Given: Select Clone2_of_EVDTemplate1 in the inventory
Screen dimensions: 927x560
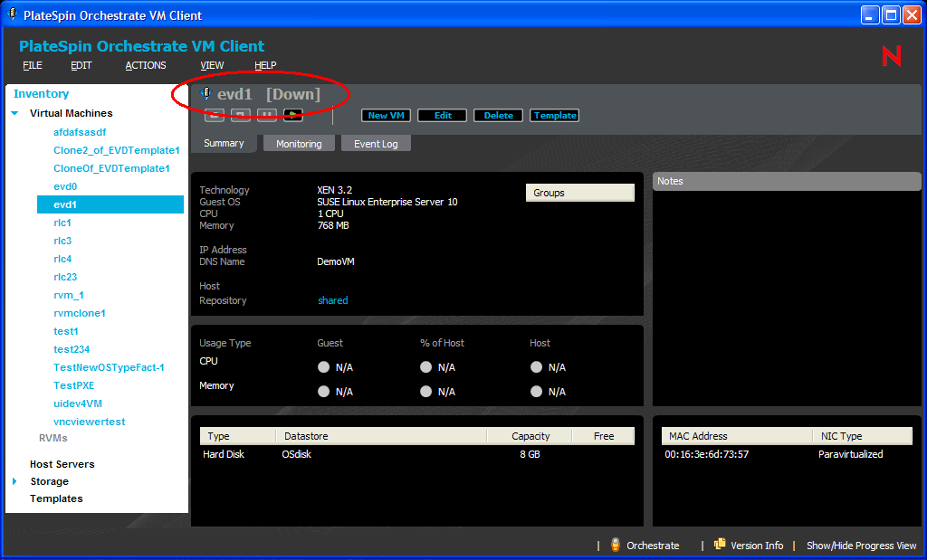Looking at the screenshot, I should pos(117,150).
